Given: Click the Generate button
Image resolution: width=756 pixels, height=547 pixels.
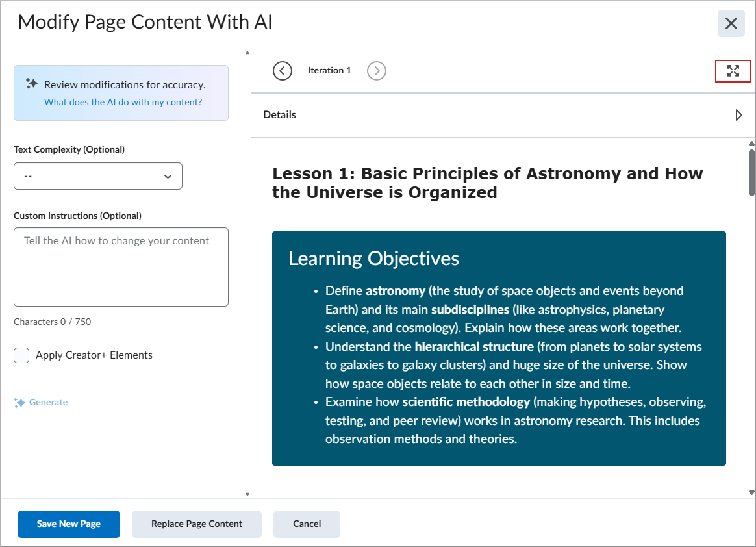Looking at the screenshot, I should coord(41,402).
